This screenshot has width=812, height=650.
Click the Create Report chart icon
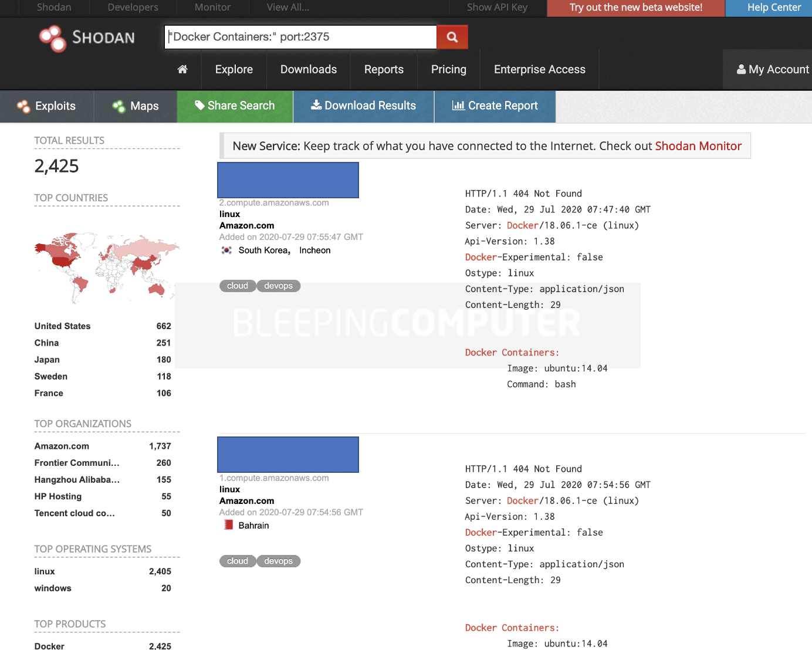[x=458, y=106]
